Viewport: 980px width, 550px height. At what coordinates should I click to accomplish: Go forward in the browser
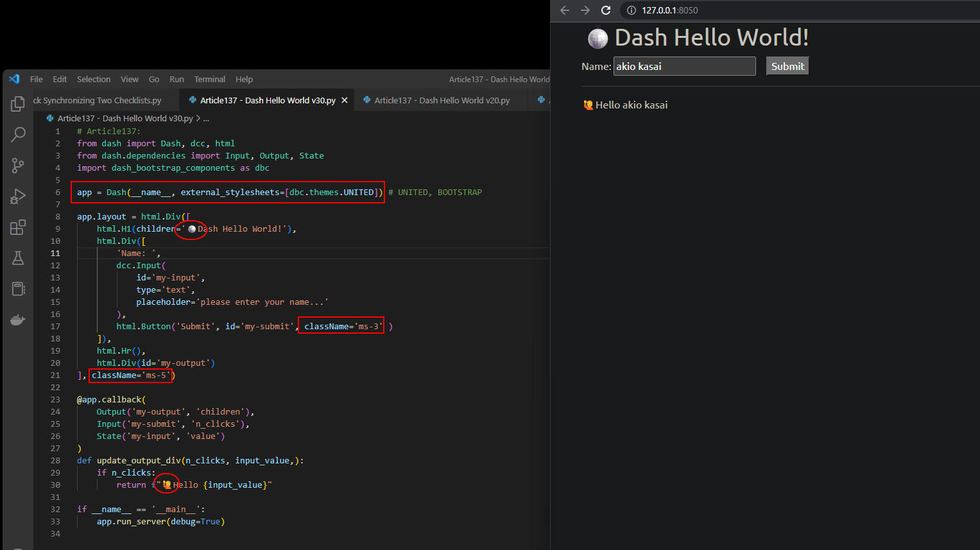(x=585, y=10)
